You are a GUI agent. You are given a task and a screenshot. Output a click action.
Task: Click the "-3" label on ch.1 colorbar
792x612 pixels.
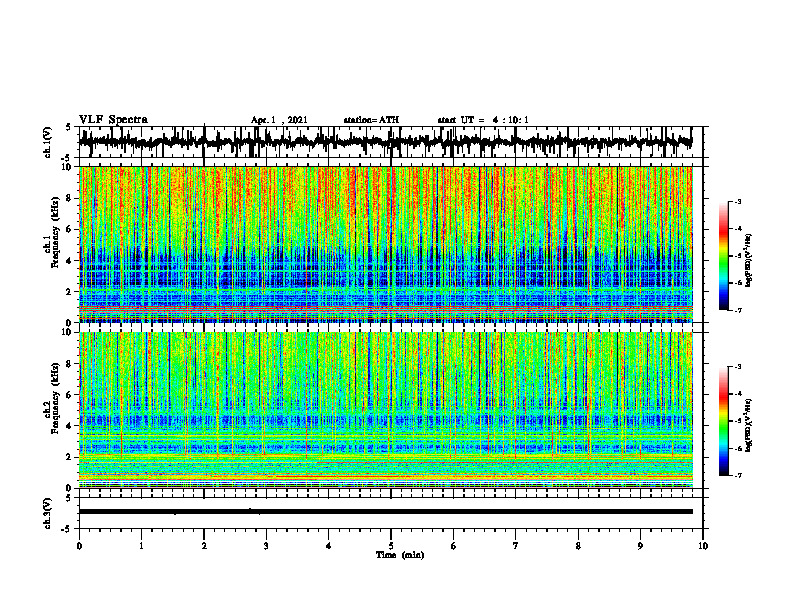pyautogui.click(x=737, y=202)
